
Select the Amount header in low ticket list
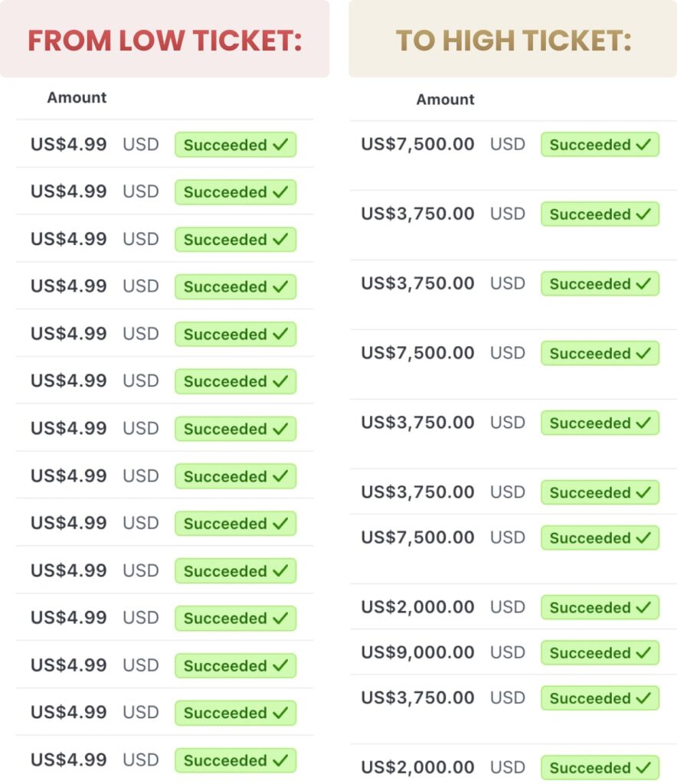(x=77, y=97)
